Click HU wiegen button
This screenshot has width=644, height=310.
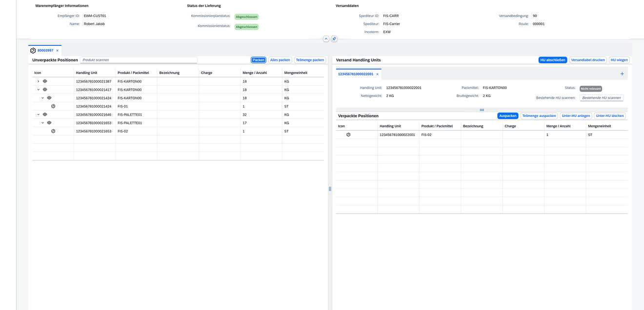click(x=619, y=60)
